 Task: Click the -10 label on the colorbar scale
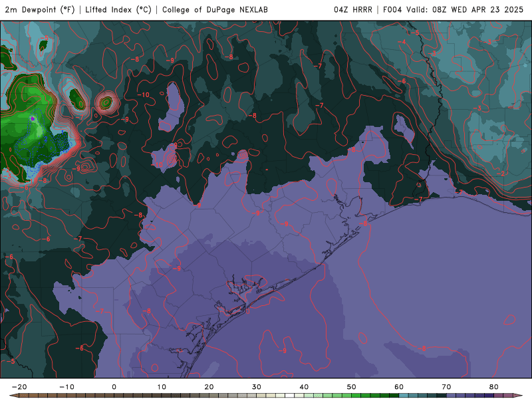(x=66, y=387)
